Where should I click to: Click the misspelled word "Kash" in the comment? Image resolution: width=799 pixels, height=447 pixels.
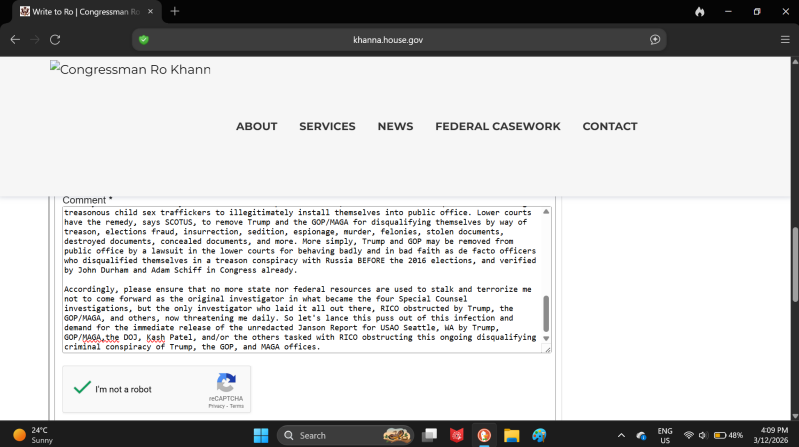156,337
